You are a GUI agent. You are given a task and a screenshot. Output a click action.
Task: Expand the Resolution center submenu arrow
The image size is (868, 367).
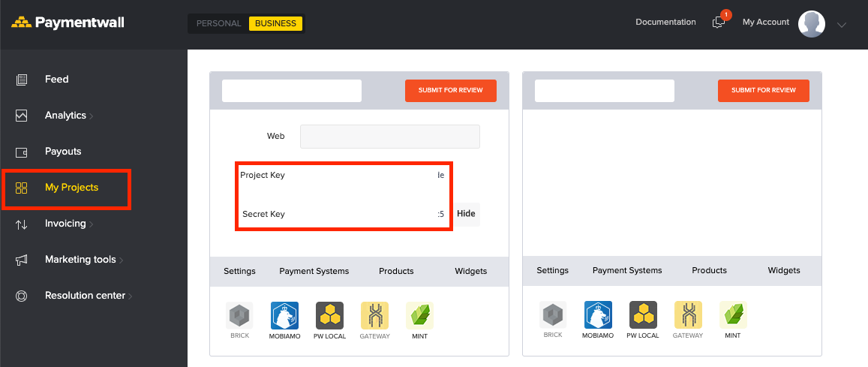130,296
